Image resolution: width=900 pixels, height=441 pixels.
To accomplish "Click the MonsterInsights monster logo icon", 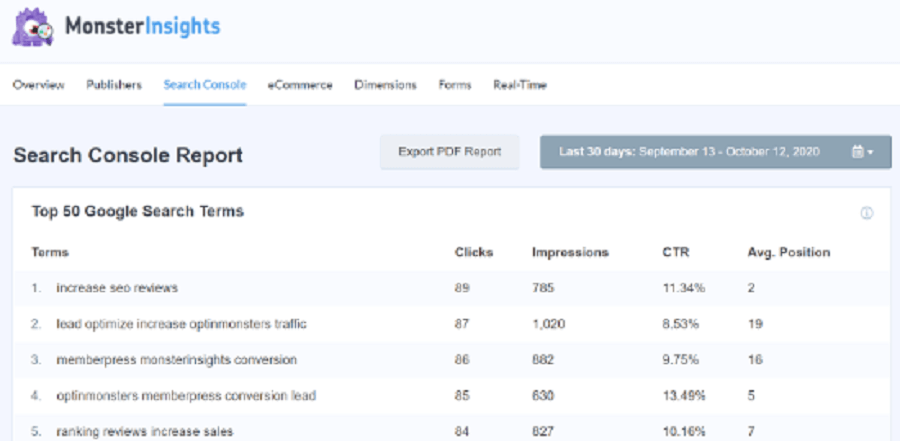I will 33,28.
